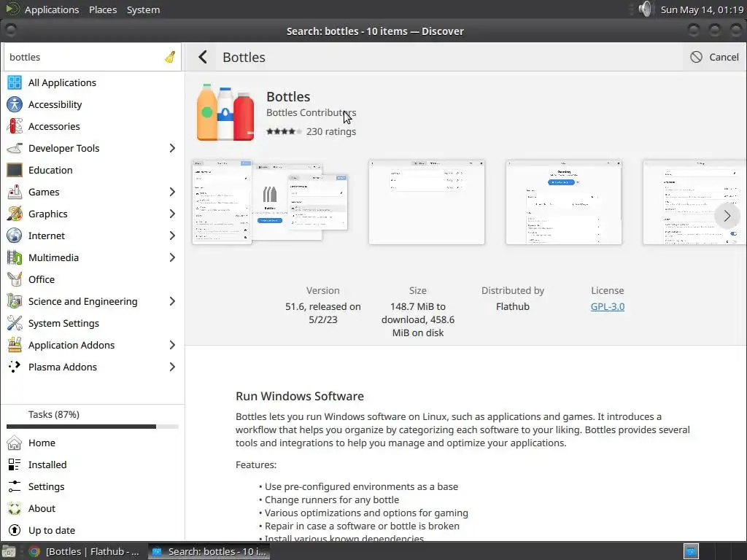Click the Graphics palette icon

click(15, 214)
